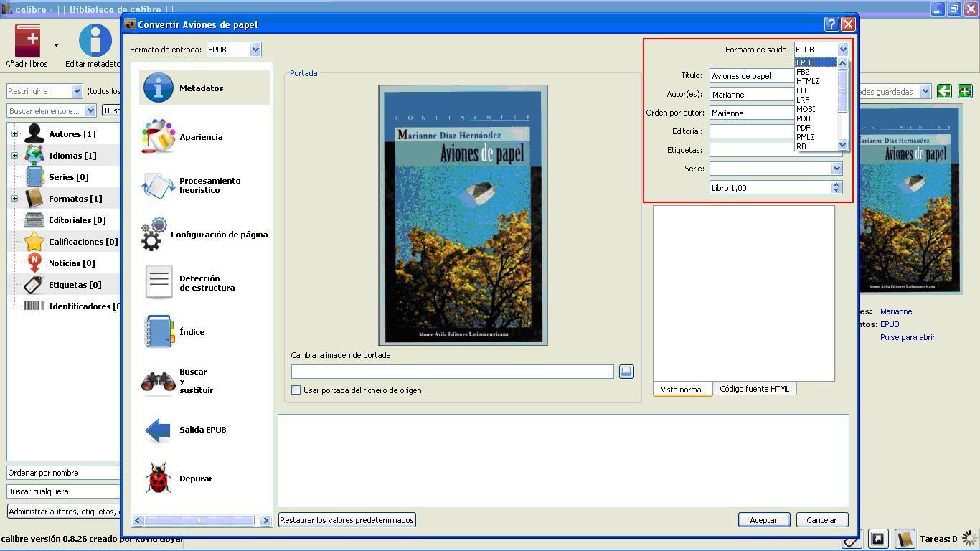Click the Formato de salida combo arrow
This screenshot has height=551, width=980.
point(843,50)
